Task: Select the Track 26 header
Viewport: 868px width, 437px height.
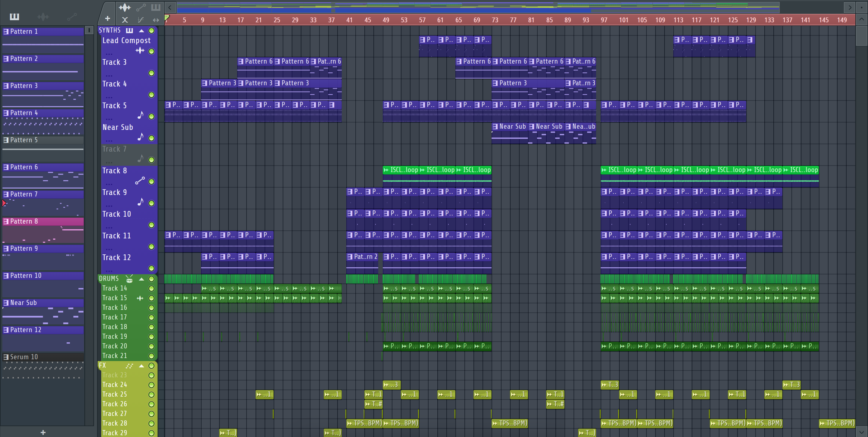Action: click(x=129, y=404)
